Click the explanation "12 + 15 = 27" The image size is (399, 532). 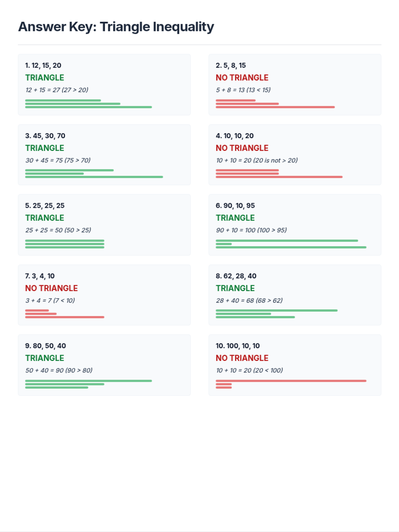point(43,90)
